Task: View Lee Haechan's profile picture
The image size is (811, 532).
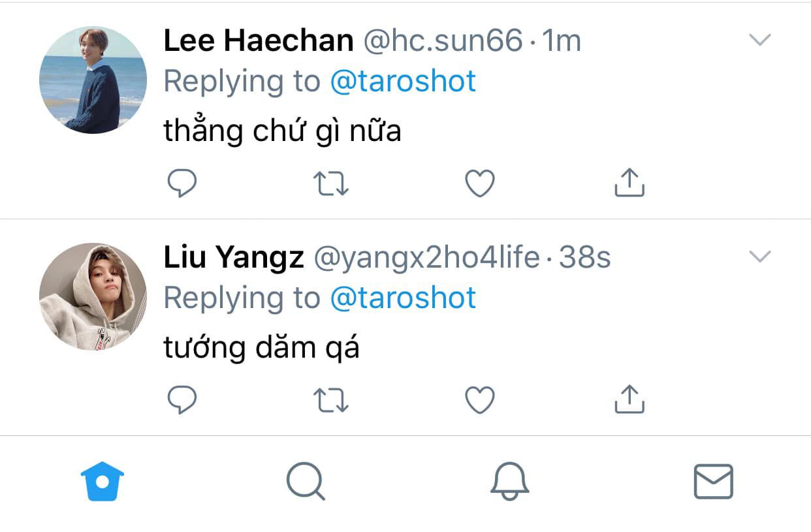Action: (x=93, y=80)
